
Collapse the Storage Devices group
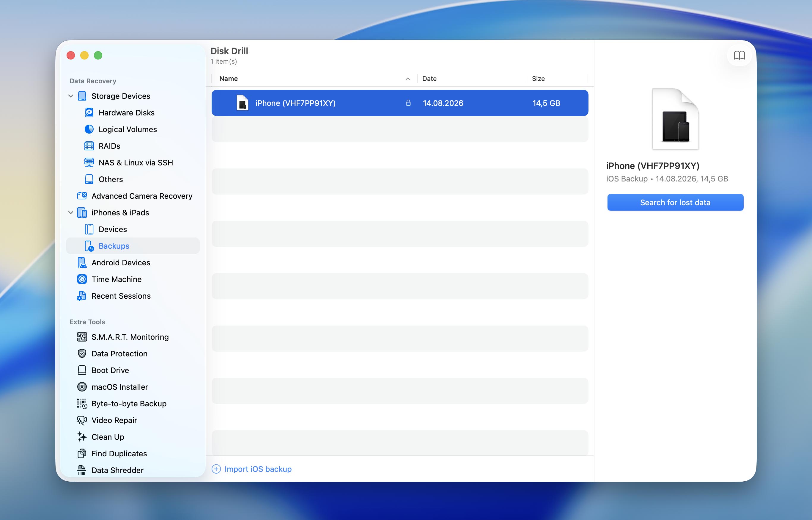71,96
